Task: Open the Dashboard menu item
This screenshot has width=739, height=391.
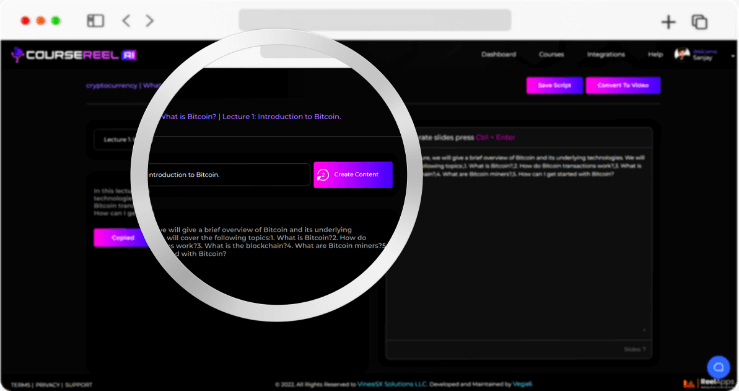Action: pyautogui.click(x=499, y=54)
